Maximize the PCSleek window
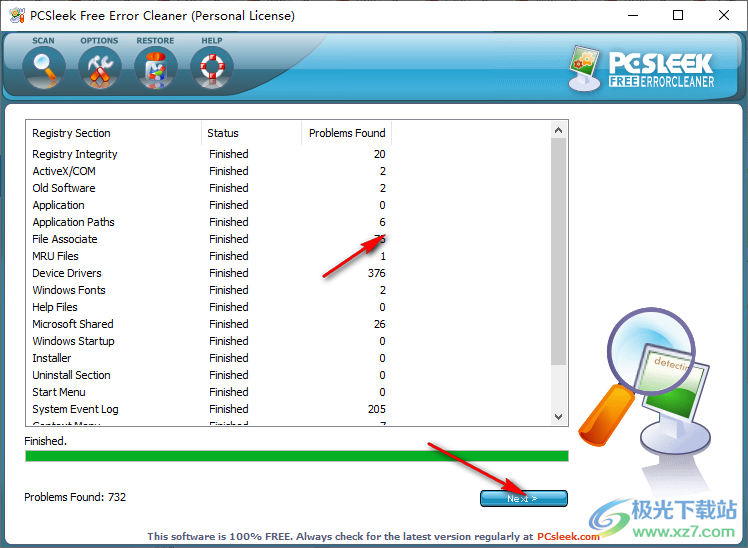The height and width of the screenshot is (548, 748). (678, 15)
